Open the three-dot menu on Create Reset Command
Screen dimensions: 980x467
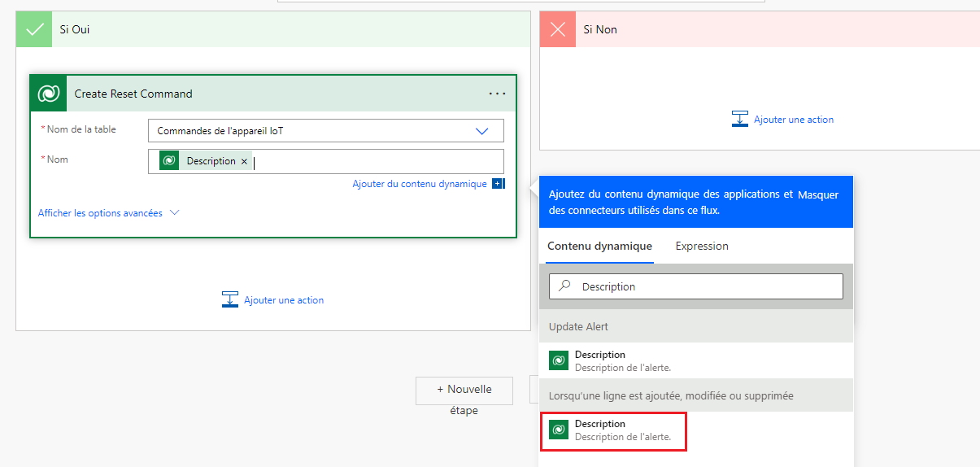pos(497,94)
